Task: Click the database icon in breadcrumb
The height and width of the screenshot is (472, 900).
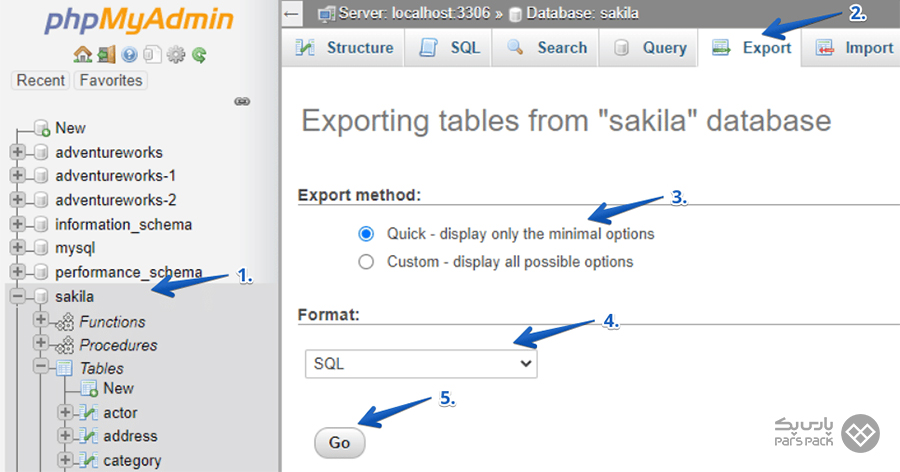Action: pos(515,15)
